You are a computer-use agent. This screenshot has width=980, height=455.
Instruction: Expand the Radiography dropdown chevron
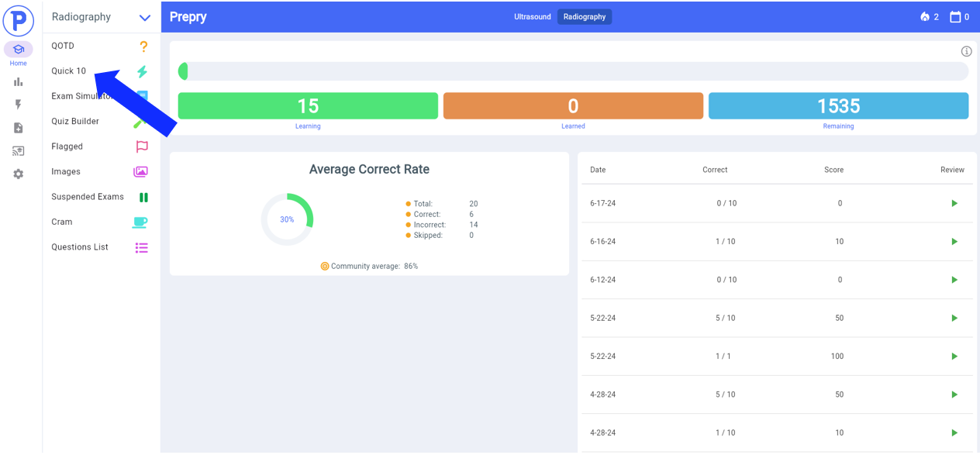click(145, 18)
